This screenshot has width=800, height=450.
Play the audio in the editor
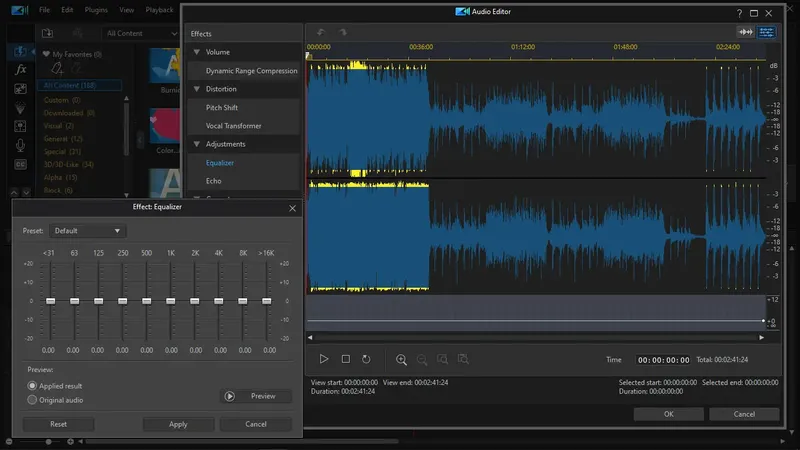point(324,359)
